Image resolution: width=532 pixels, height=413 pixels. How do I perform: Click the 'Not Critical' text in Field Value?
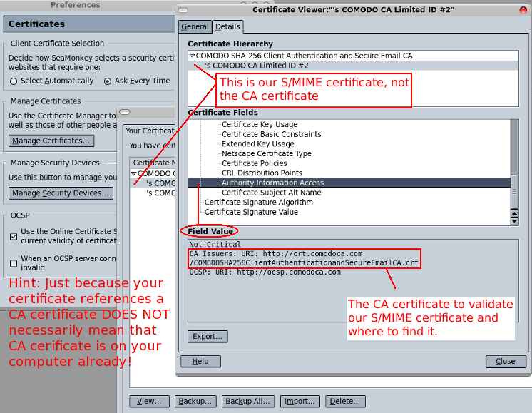tap(215, 245)
